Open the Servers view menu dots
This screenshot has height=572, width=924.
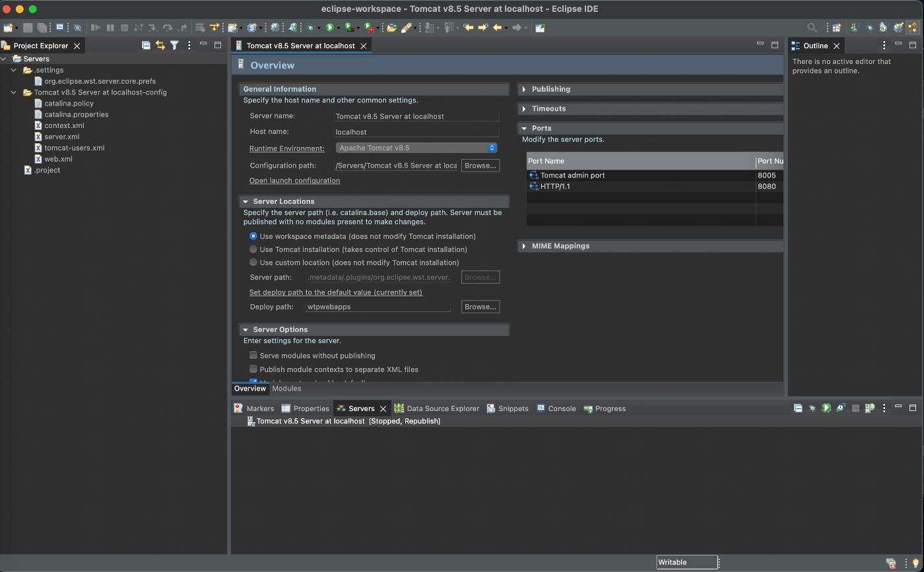(x=884, y=408)
